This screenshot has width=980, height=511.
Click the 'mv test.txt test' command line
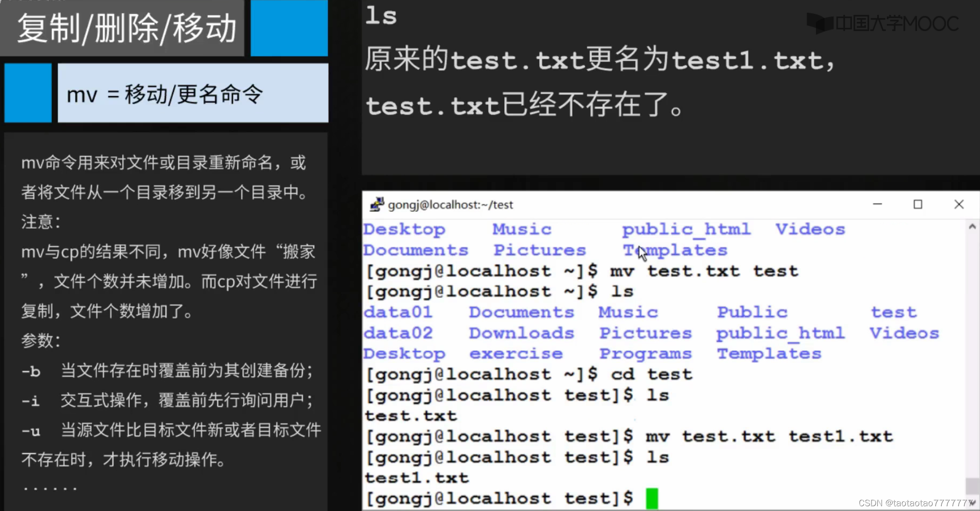pos(582,271)
